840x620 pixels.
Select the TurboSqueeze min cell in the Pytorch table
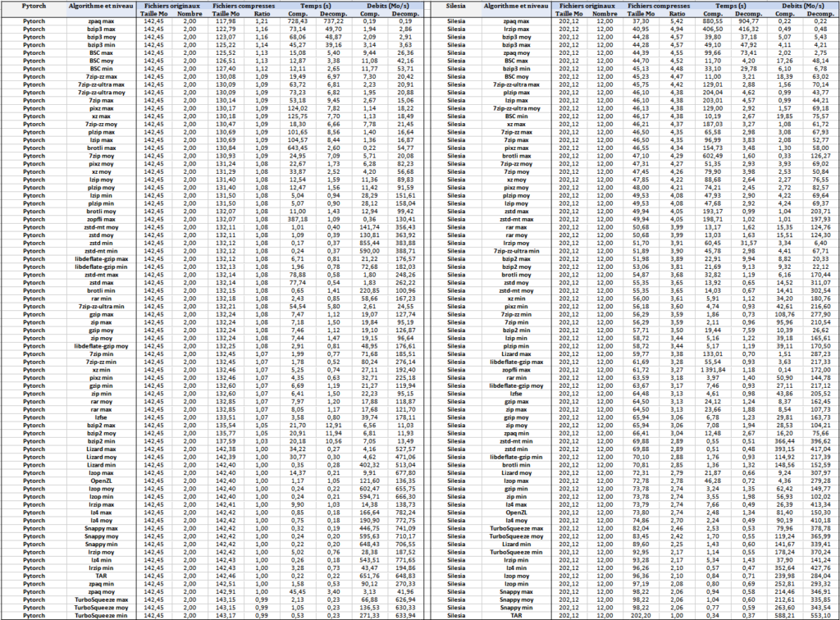click(x=101, y=616)
